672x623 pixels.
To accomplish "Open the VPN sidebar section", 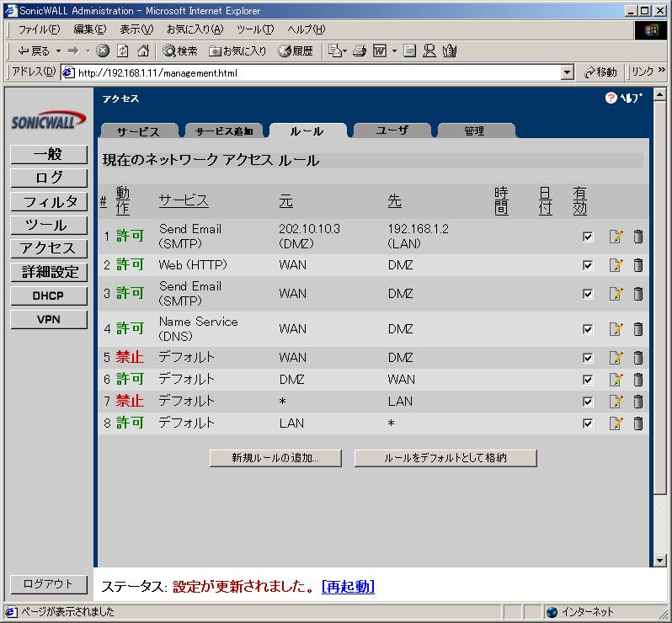I will pyautogui.click(x=49, y=320).
